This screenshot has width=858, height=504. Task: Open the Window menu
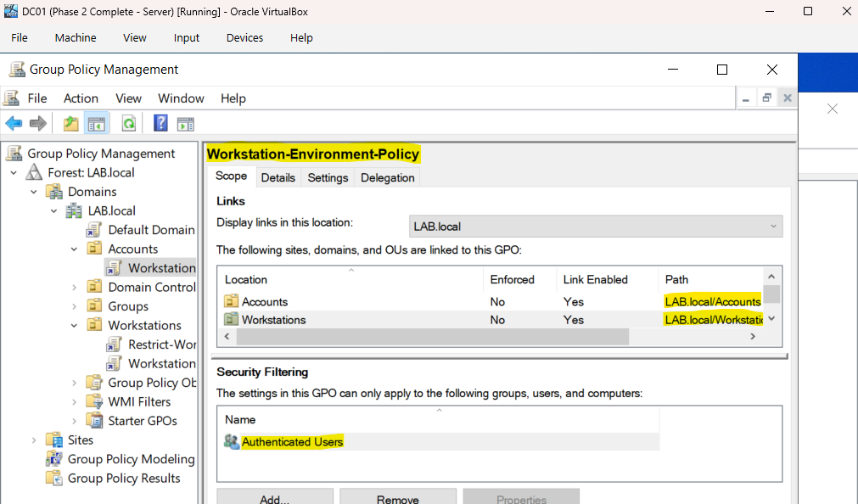click(181, 98)
